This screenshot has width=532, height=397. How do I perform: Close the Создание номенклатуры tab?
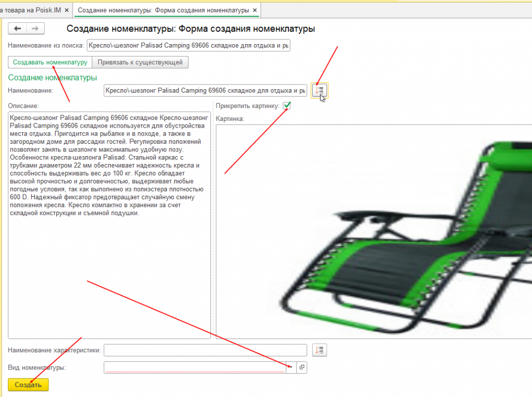[255, 10]
